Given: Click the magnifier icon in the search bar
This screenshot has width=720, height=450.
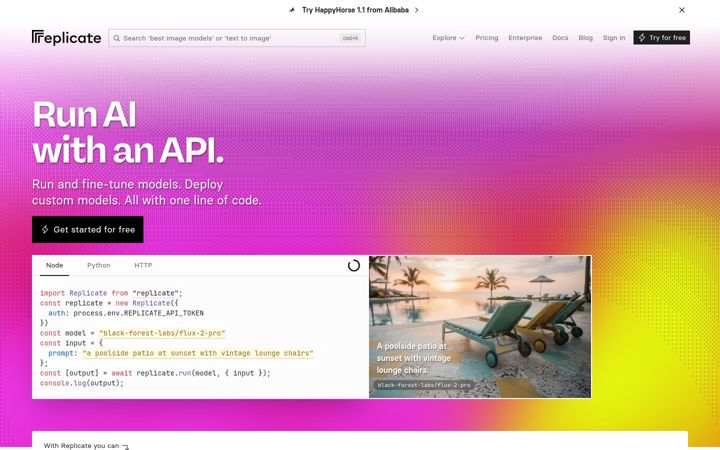Looking at the screenshot, I should (x=117, y=38).
